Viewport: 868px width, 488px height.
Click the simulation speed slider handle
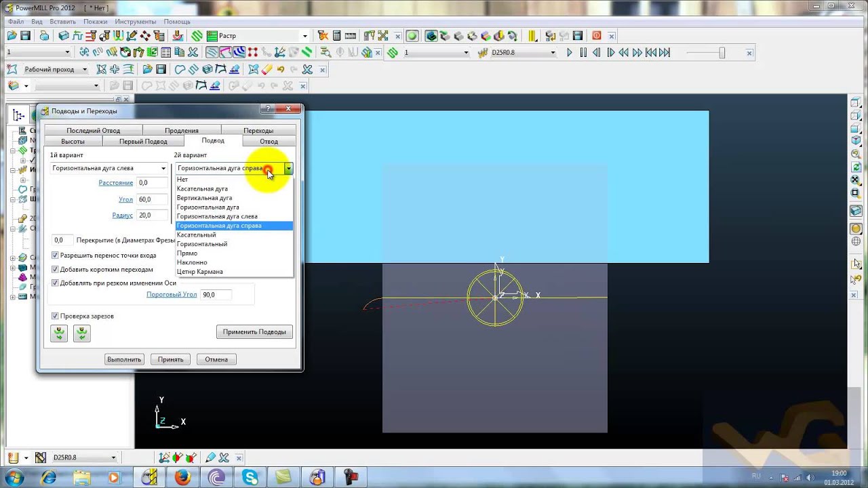722,52
